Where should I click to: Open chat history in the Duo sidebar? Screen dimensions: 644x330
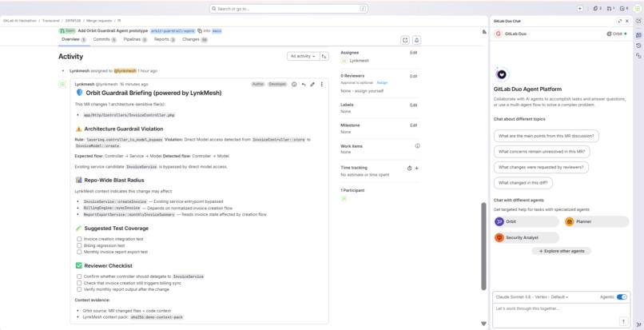(x=638, y=46)
